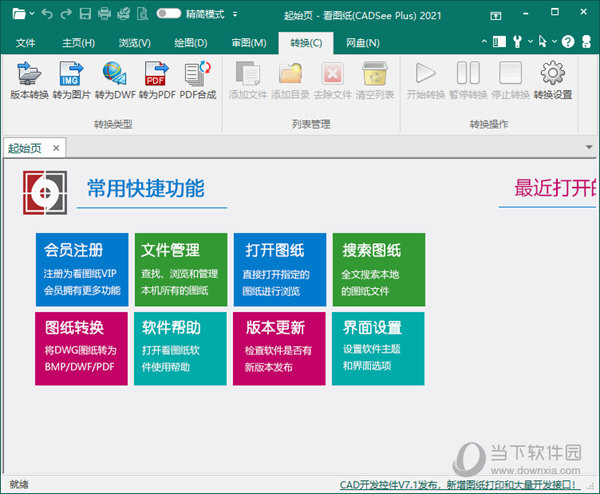Click the wrench tools icon

click(517, 41)
